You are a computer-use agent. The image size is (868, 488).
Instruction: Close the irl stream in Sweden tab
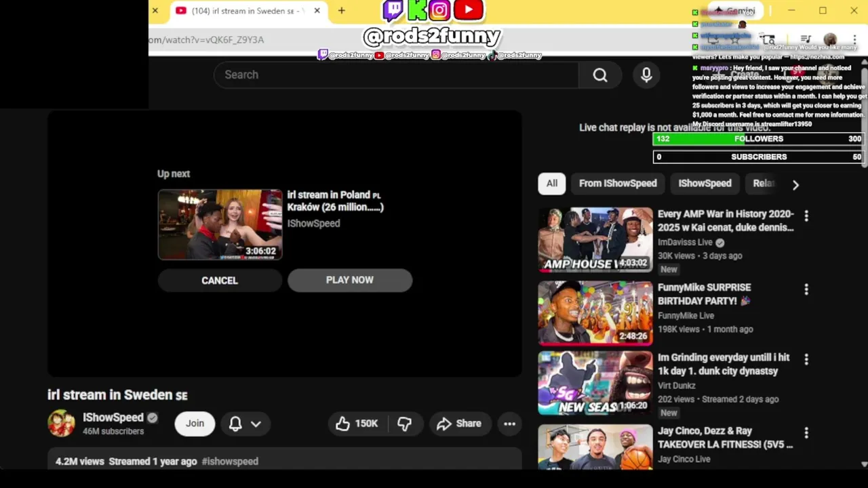[x=317, y=11]
